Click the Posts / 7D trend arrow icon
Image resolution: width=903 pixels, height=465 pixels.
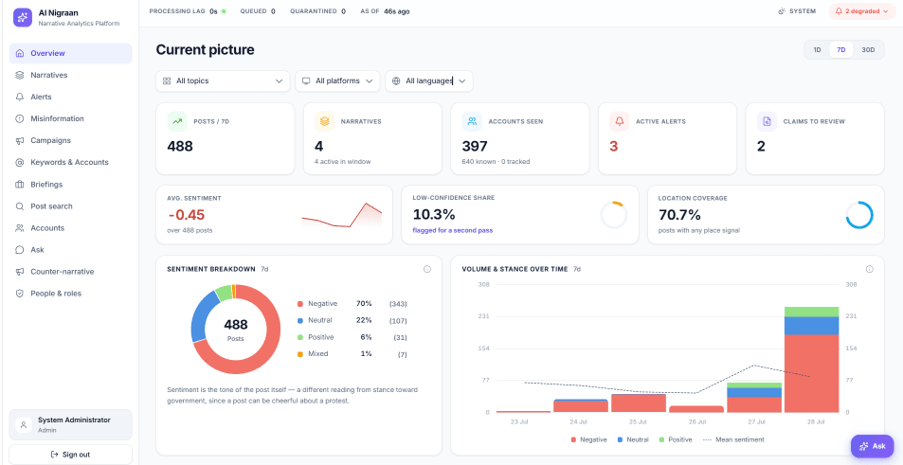(x=177, y=122)
